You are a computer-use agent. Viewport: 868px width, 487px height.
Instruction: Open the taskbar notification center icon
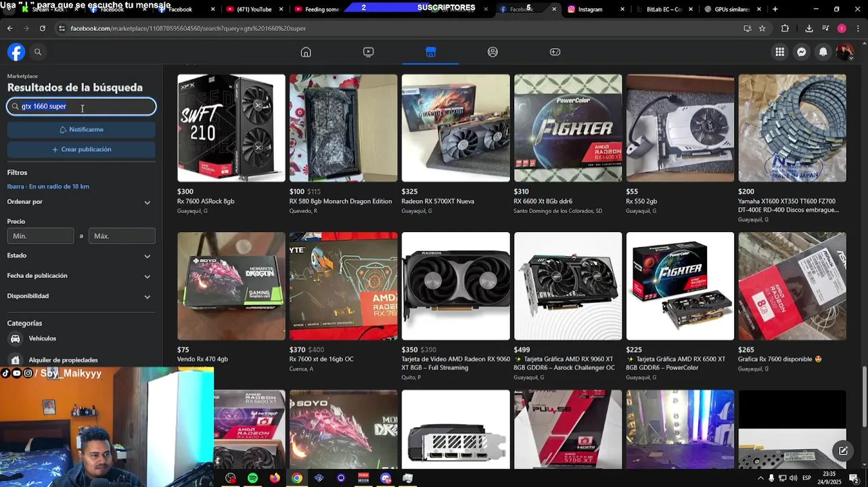tap(854, 478)
